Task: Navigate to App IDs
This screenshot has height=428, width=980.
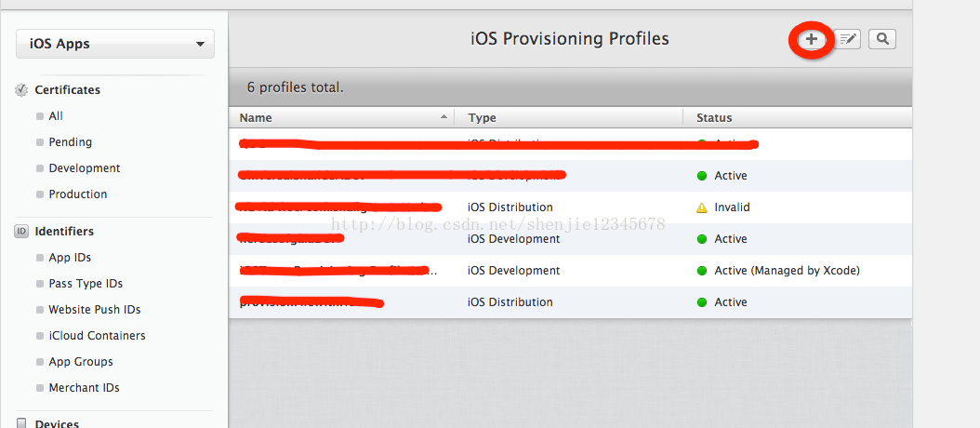Action: (70, 258)
